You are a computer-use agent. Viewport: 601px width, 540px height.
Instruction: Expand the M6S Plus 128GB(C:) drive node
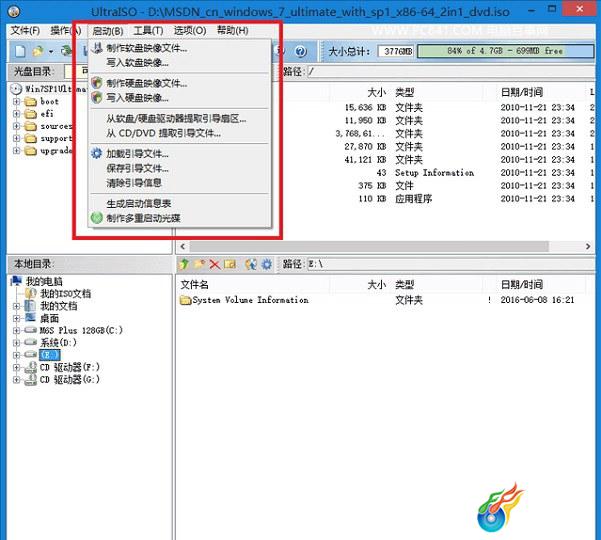click(x=16, y=330)
